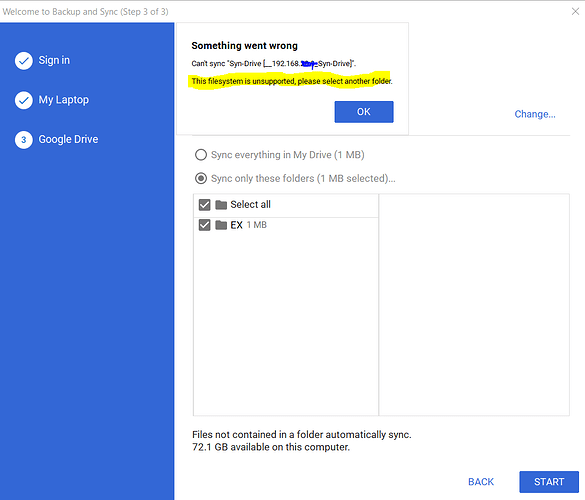
Task: Click the highlighted 'filesystem is unsupported' message
Action: tap(292, 81)
